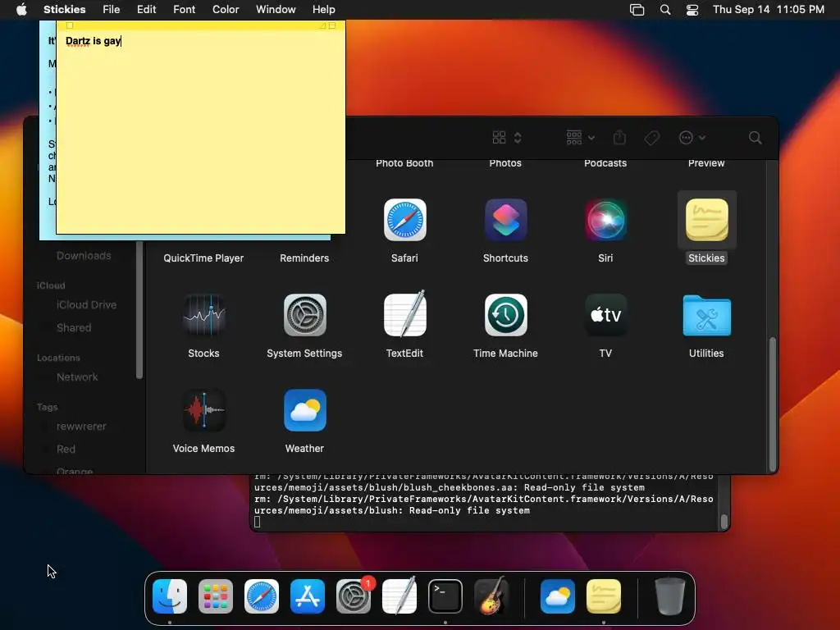840x630 pixels.
Task: Select iCloud Drive in Finder sidebar
Action: click(x=85, y=305)
